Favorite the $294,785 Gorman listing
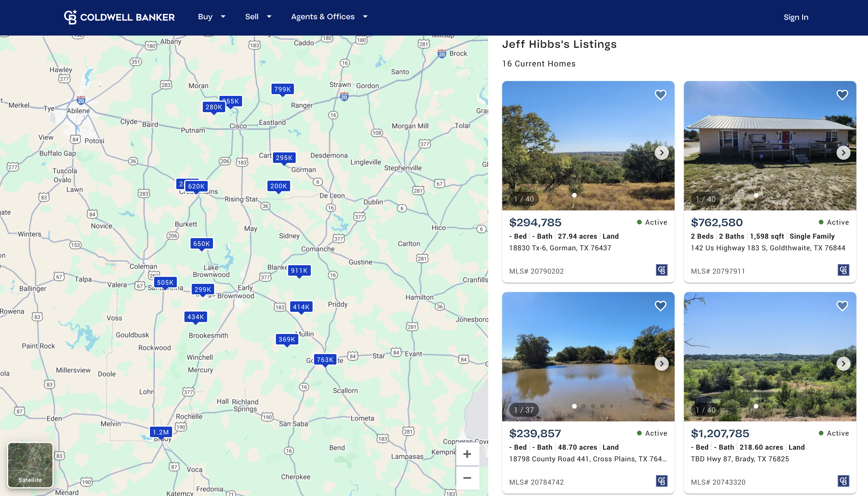The width and height of the screenshot is (868, 496). (x=660, y=95)
